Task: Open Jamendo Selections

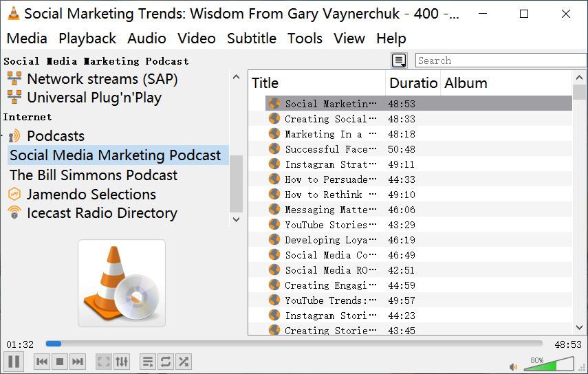Action: click(91, 195)
